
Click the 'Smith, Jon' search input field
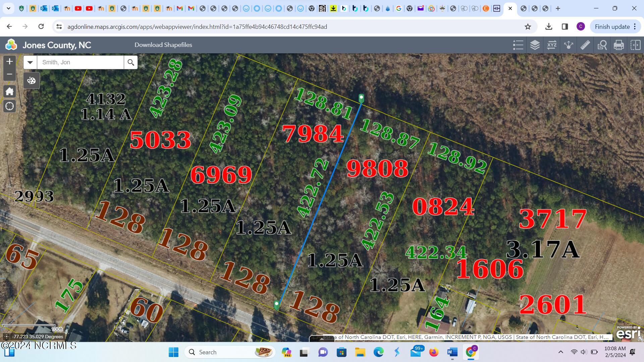(x=80, y=62)
